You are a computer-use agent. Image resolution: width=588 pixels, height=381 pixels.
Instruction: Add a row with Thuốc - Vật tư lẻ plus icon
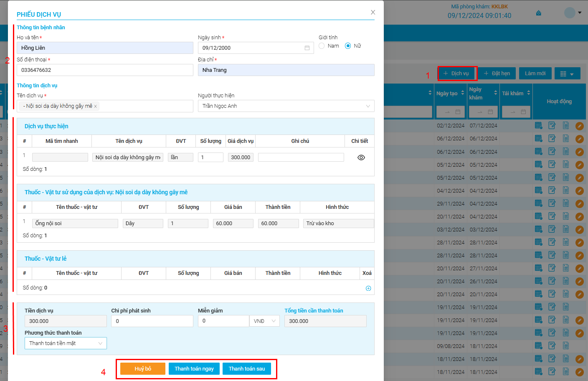pyautogui.click(x=368, y=288)
